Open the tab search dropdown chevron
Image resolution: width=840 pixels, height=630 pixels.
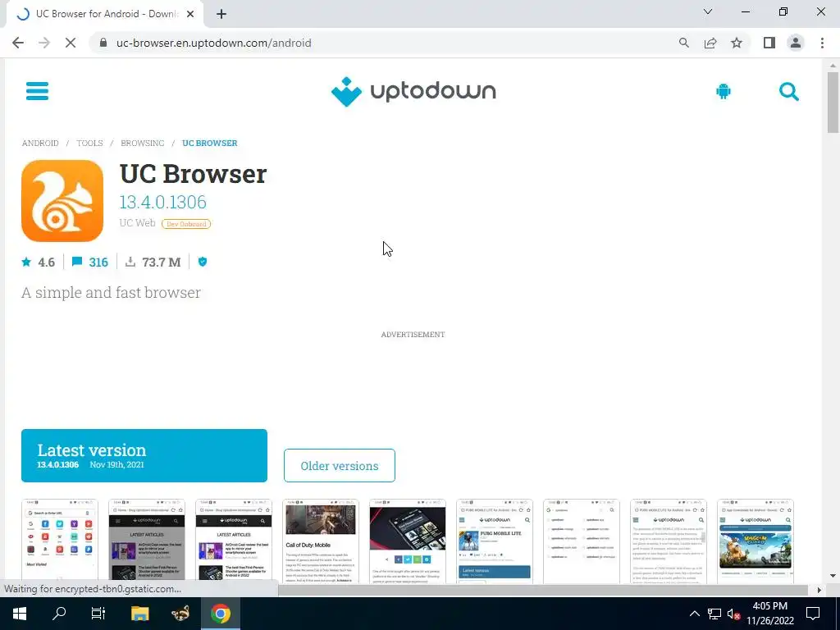708,11
